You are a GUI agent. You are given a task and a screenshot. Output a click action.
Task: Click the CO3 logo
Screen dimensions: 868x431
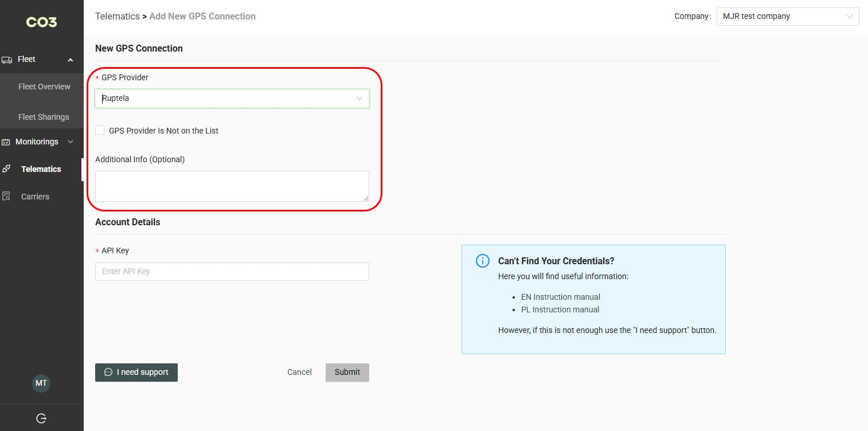click(x=41, y=22)
